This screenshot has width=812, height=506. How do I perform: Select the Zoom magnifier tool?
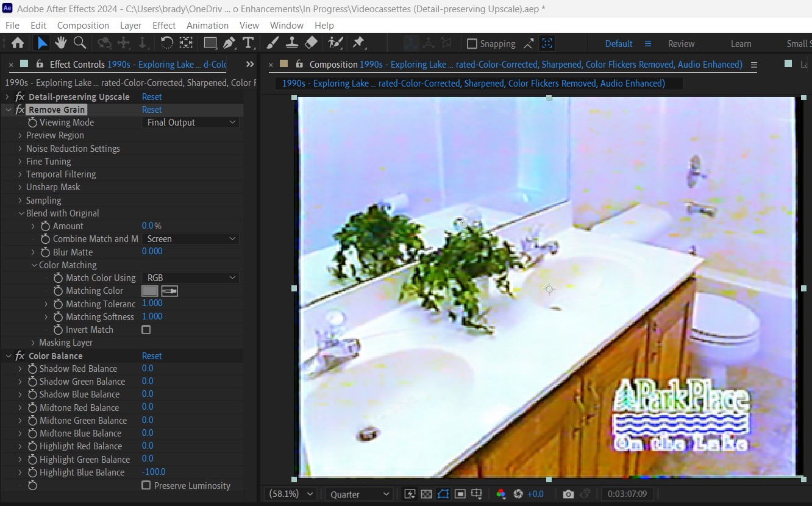pyautogui.click(x=79, y=43)
